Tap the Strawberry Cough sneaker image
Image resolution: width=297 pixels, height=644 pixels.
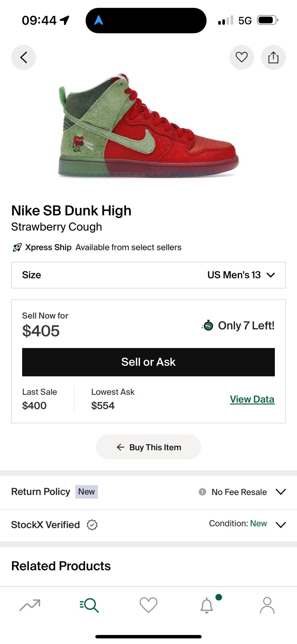pos(148,126)
